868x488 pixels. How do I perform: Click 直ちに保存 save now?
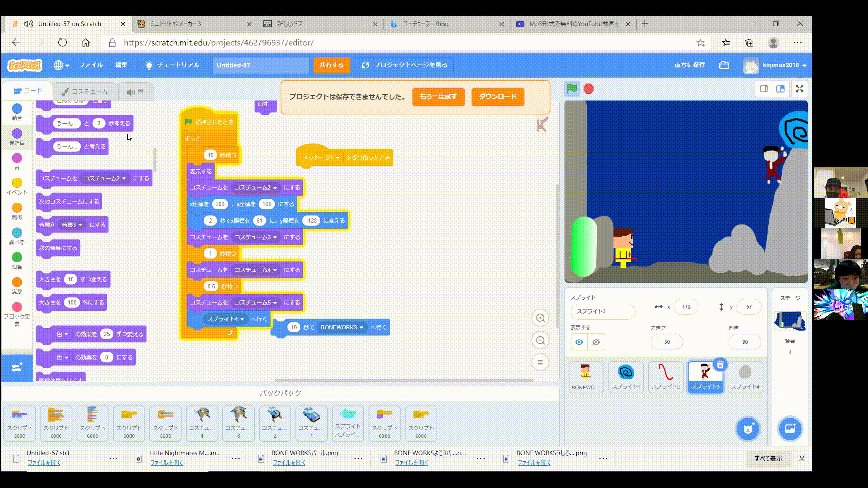[690, 65]
